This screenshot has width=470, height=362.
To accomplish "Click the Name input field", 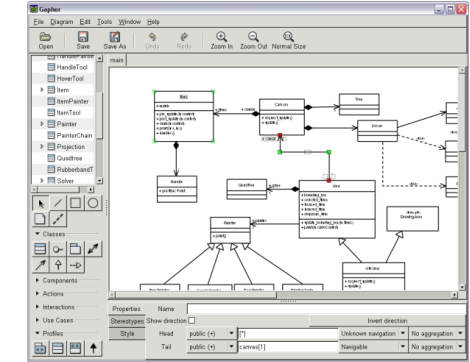I will pyautogui.click(x=326, y=309).
